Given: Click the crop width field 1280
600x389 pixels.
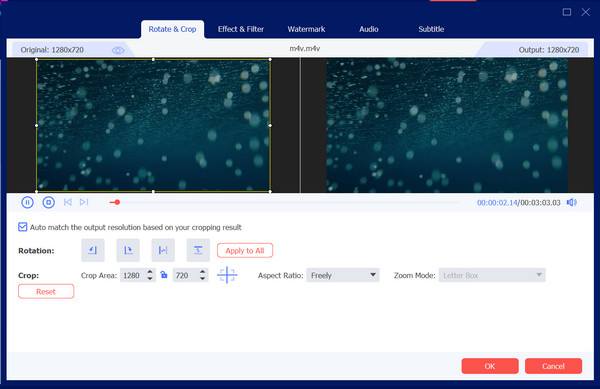Looking at the screenshot, I should pyautogui.click(x=133, y=275).
